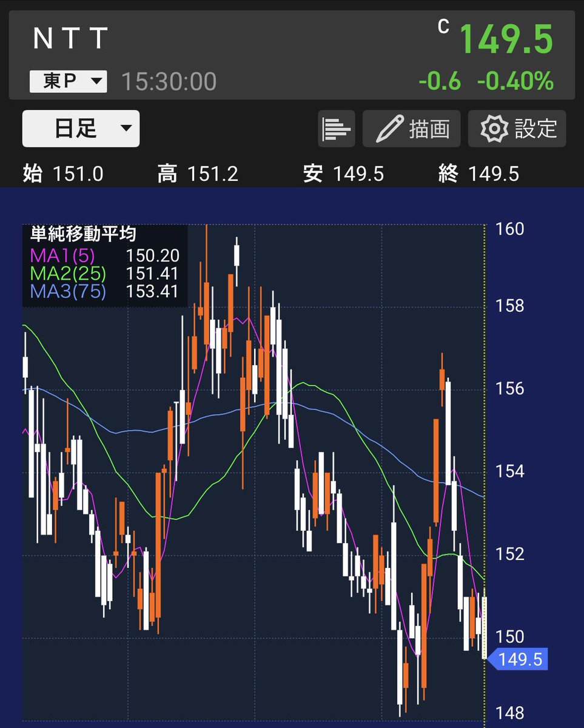Click the MA1 value 150.20
Screen dimensions: 584x728
[152, 255]
